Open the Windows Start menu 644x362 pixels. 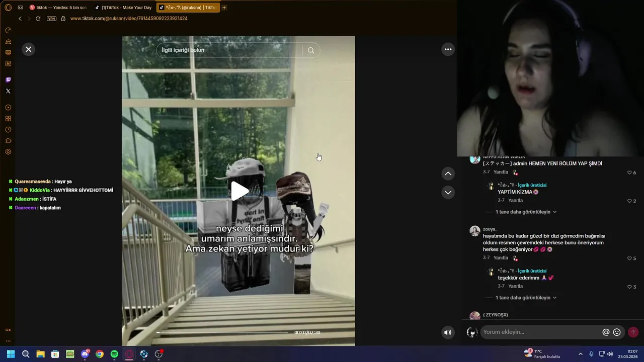pos(11,354)
